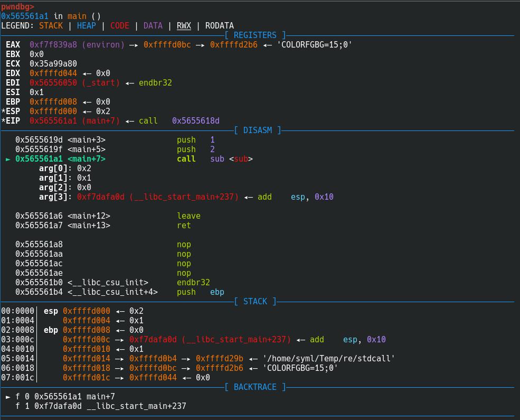Click the underlined RWX legend label

184,26
